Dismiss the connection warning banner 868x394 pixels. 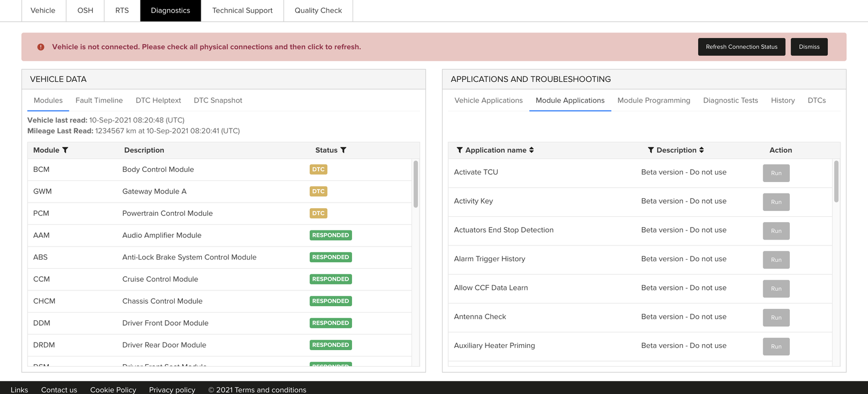point(809,47)
